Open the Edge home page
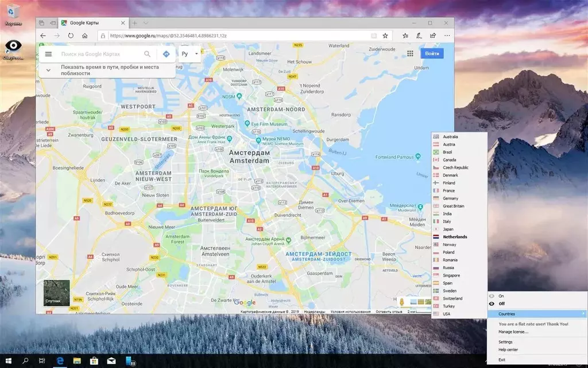The image size is (588, 368). point(85,36)
